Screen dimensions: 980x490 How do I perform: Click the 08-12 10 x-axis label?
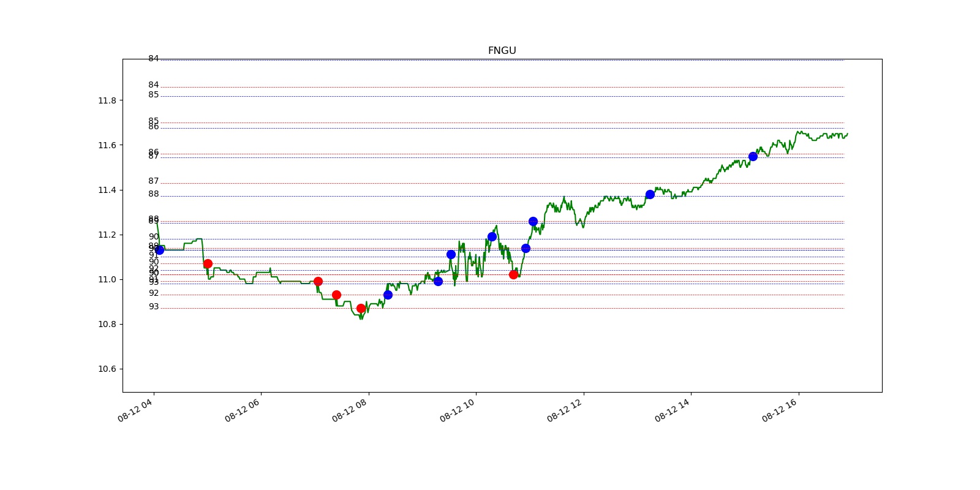click(458, 410)
